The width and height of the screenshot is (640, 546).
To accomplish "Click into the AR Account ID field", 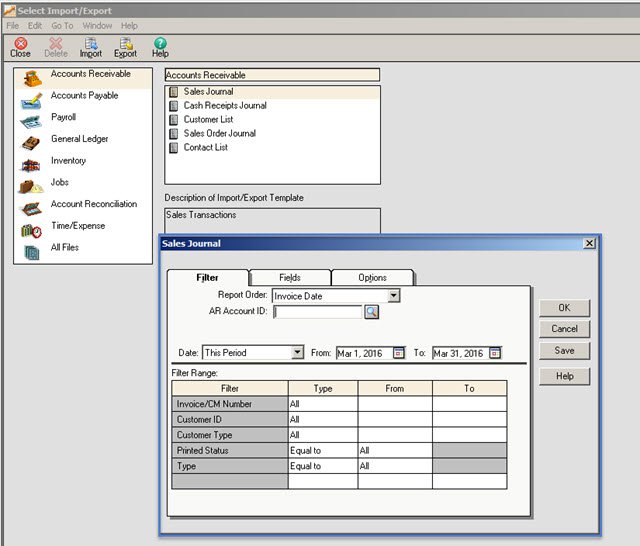I will click(x=317, y=312).
